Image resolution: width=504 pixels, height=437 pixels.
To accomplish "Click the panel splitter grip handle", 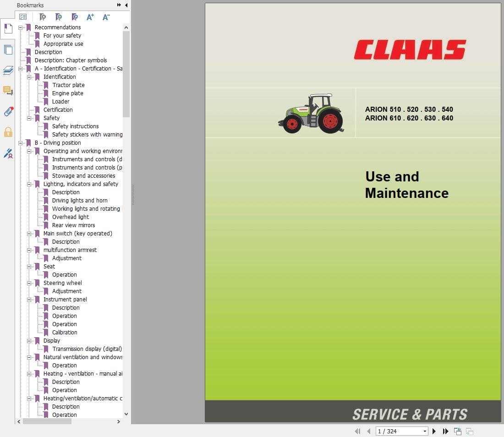I will click(x=133, y=195).
